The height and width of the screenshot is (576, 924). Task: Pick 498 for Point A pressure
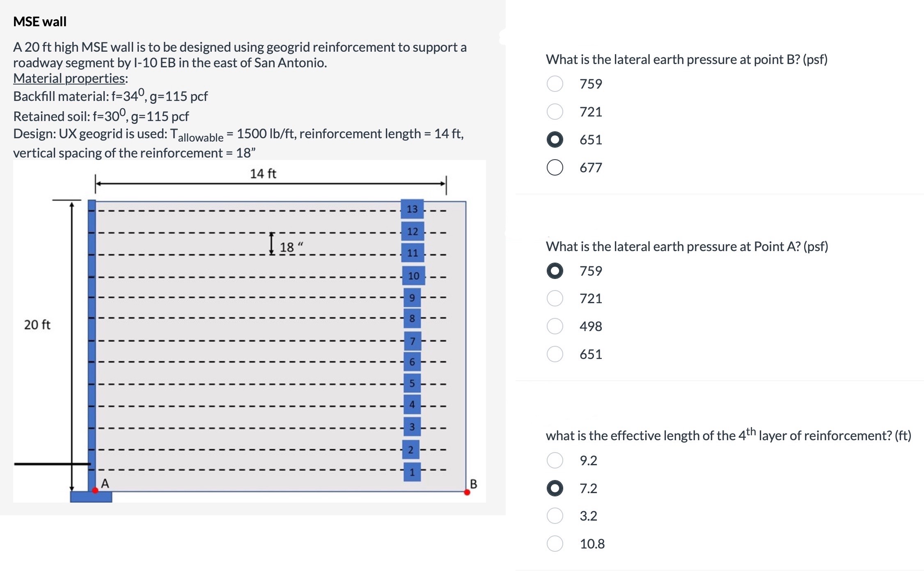555,326
